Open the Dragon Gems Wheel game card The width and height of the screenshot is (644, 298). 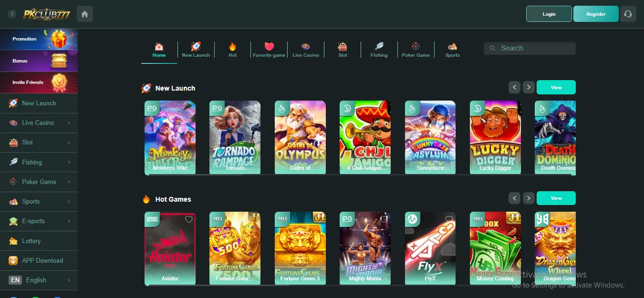pyautogui.click(x=555, y=248)
